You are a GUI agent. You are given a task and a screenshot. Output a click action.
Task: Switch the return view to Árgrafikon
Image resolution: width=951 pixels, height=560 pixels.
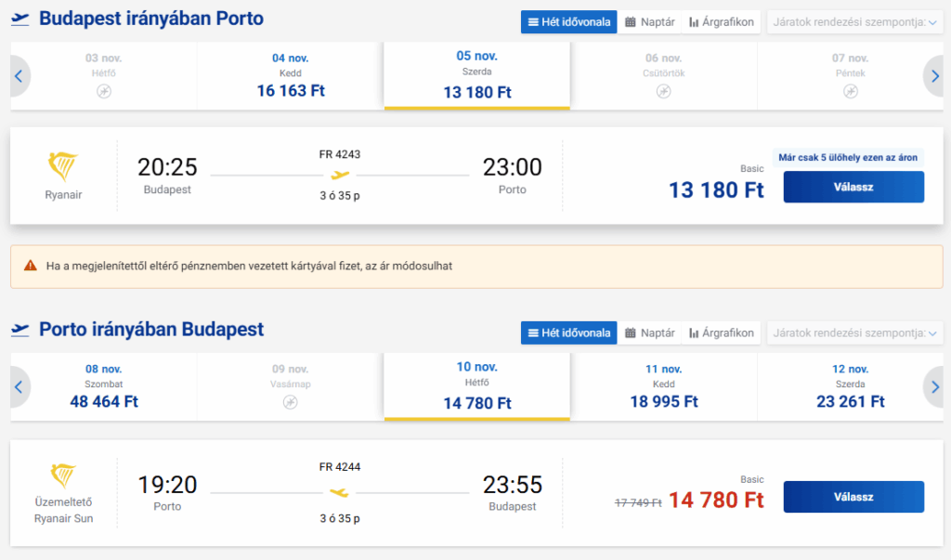point(722,332)
